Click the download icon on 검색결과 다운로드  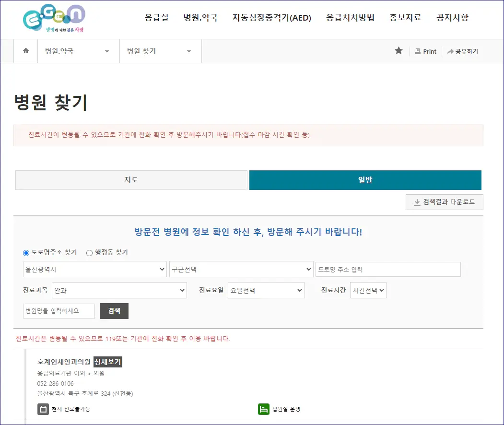point(417,202)
